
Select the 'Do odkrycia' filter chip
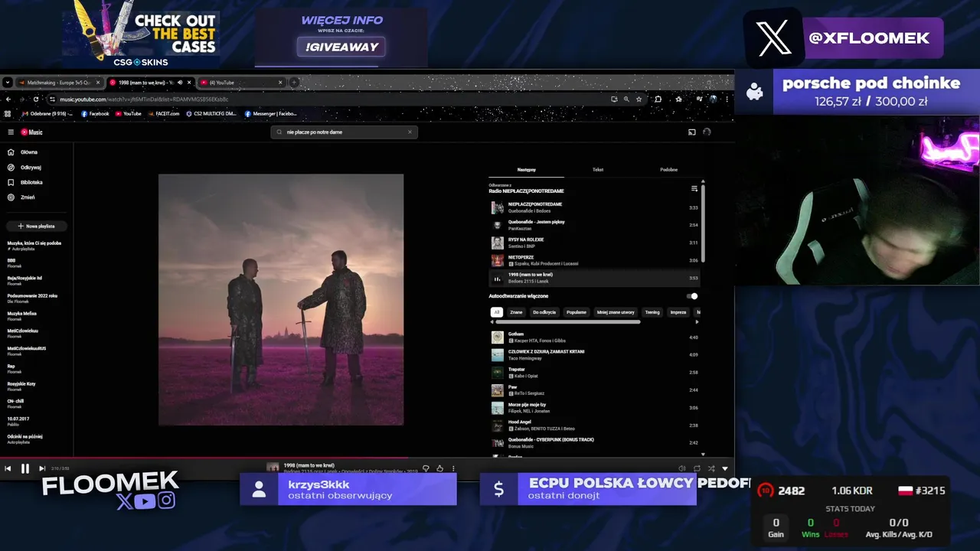point(544,312)
